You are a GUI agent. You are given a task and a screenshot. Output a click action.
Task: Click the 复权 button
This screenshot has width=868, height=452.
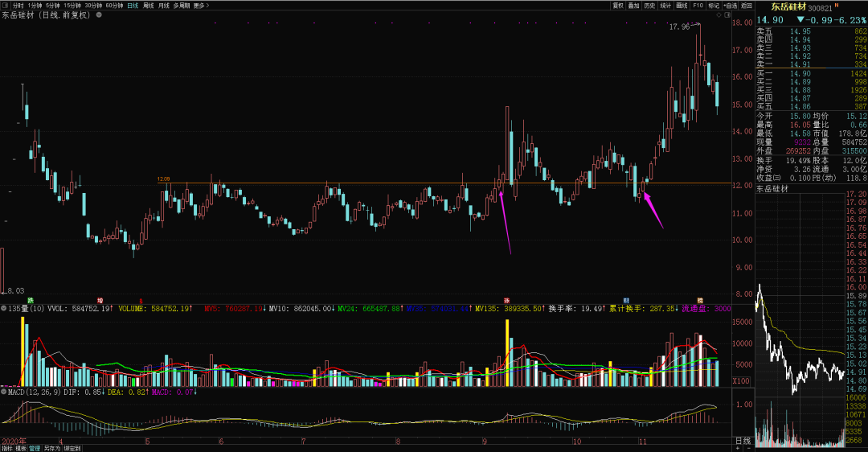[x=618, y=5]
